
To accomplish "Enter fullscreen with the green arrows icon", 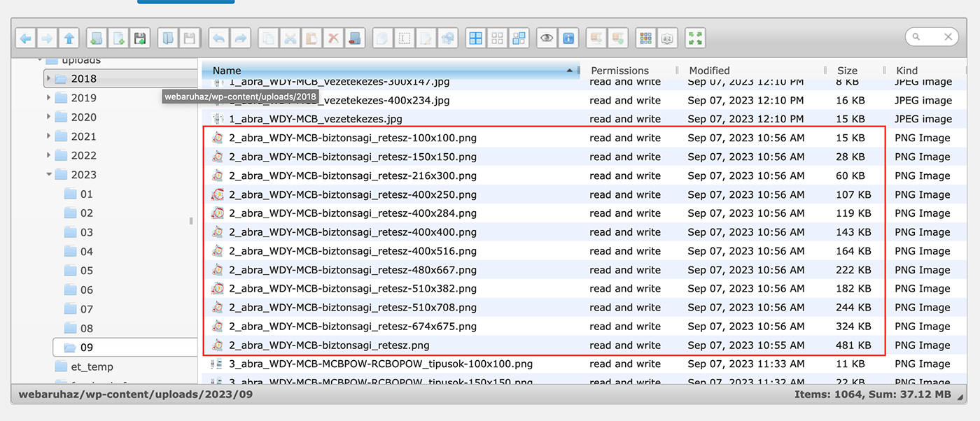I will tap(695, 38).
